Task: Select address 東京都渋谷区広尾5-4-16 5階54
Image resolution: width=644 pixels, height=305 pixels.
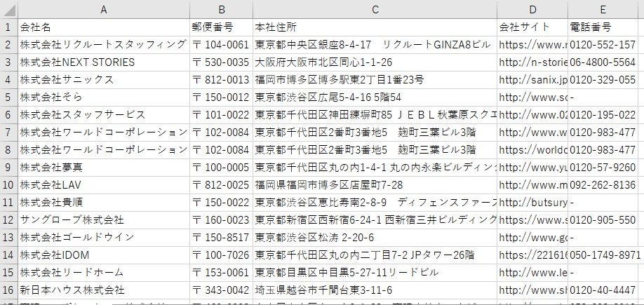Action: (375, 97)
